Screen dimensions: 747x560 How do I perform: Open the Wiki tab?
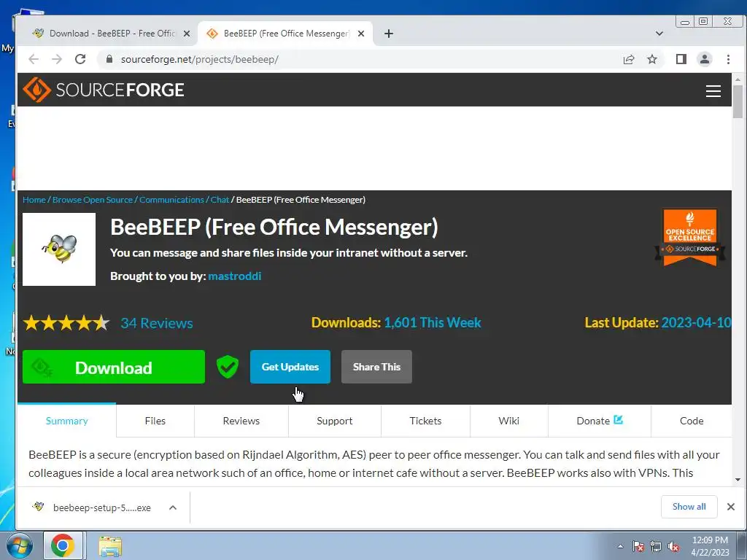click(x=508, y=421)
